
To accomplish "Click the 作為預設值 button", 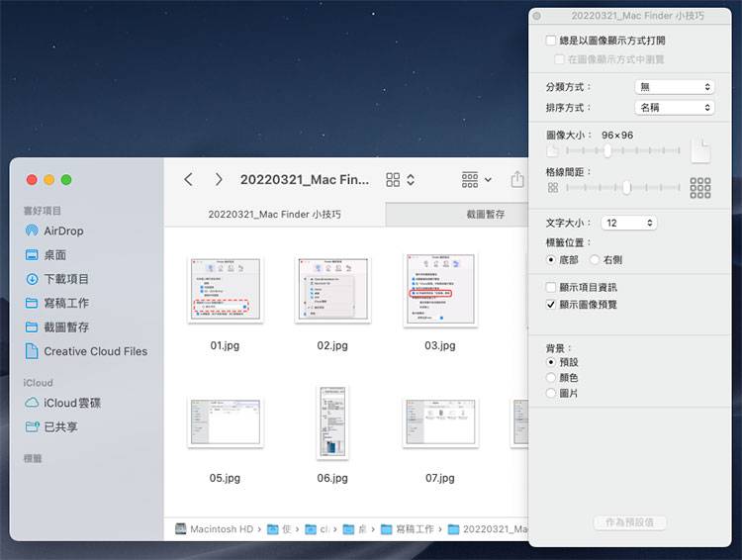I will (x=629, y=522).
